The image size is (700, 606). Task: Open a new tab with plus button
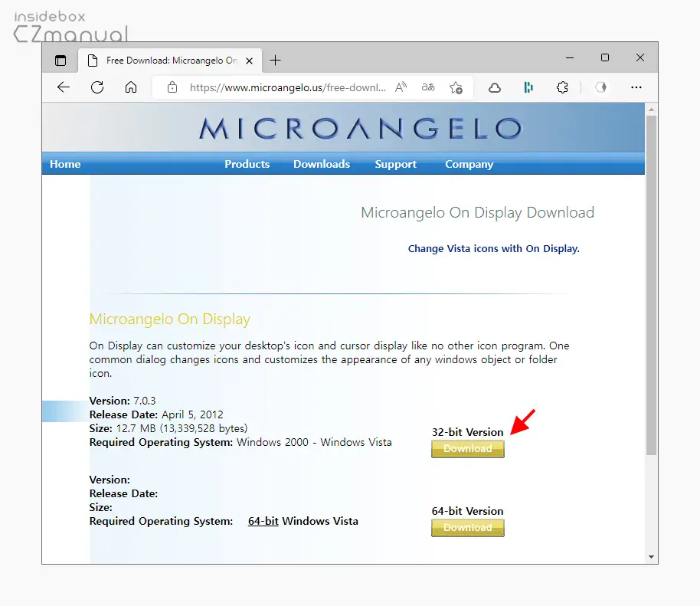point(276,61)
